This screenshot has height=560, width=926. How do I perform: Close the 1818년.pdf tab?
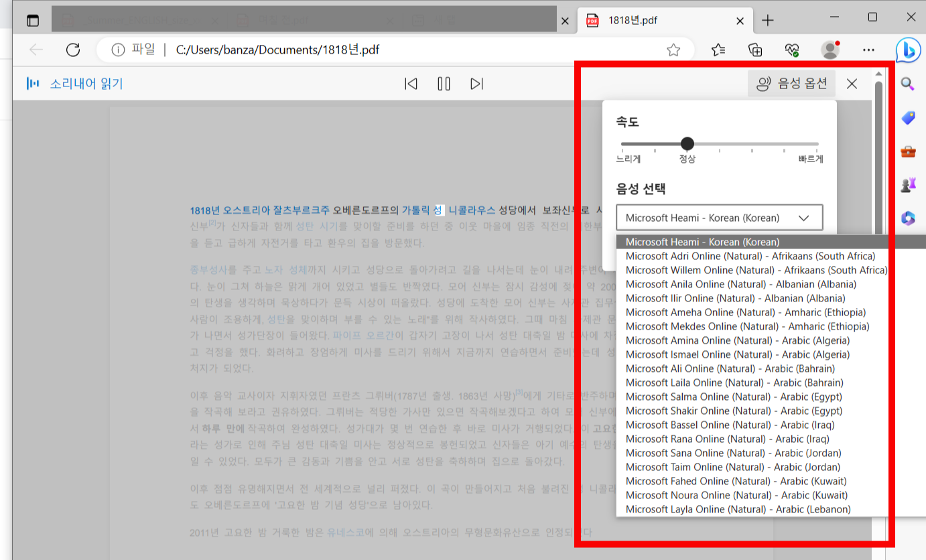740,21
